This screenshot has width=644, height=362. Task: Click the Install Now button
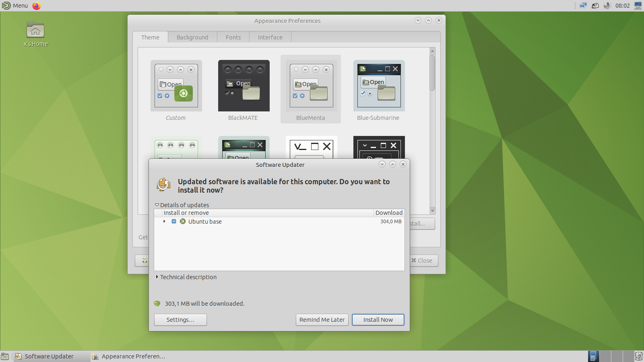tap(378, 319)
